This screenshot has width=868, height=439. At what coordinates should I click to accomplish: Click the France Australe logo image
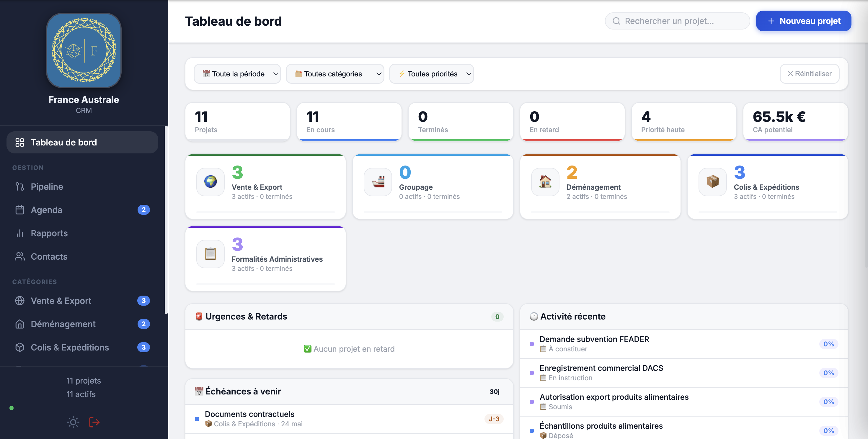coord(84,50)
